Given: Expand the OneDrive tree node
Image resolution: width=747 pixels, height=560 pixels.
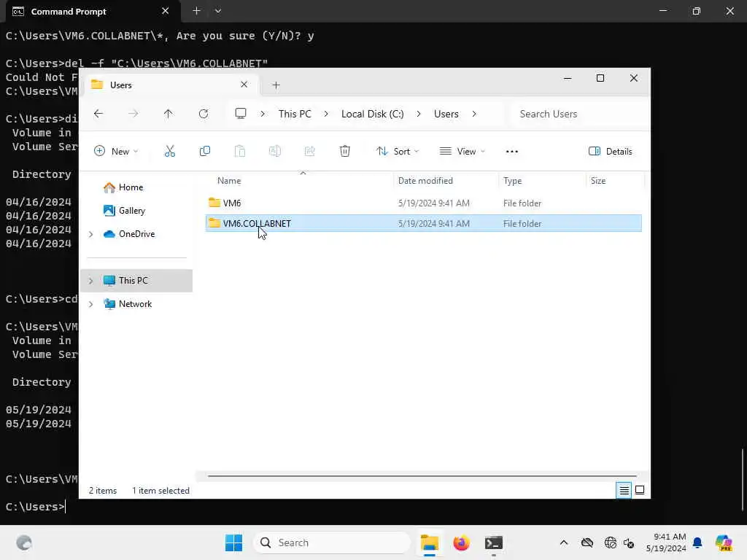Looking at the screenshot, I should (90, 234).
